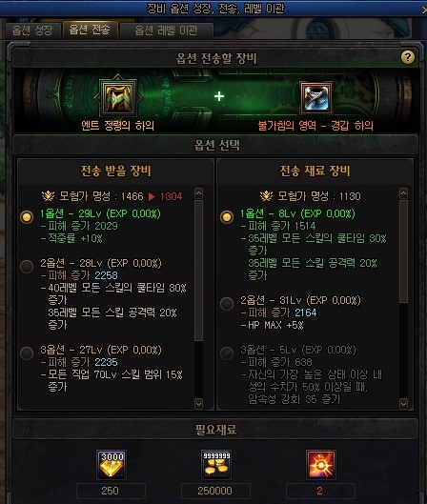Click the 모험가 명성 crest icon on the receiving side

pos(48,195)
